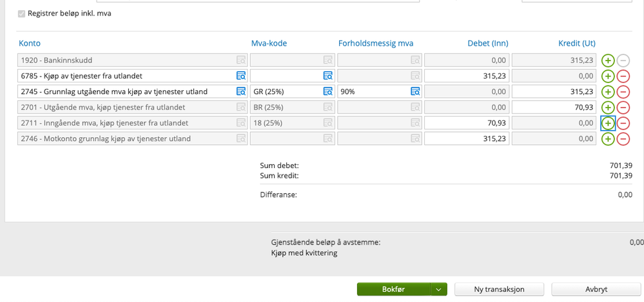Click the Sum debet label
Viewport: 644px width, 302px height.
279,165
